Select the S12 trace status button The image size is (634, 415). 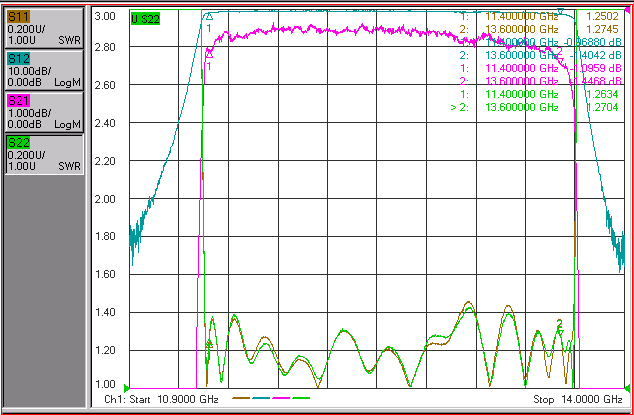[x=44, y=70]
